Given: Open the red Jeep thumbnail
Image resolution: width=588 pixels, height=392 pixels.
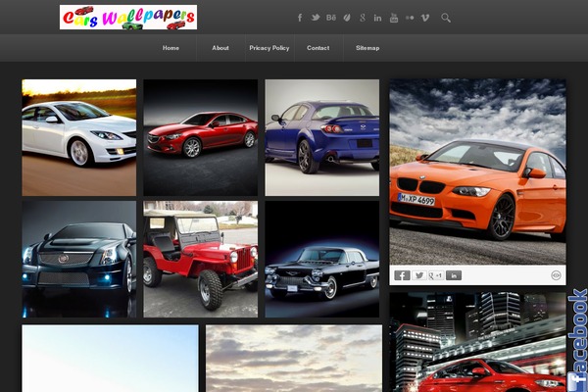Looking at the screenshot, I should pos(201,259).
